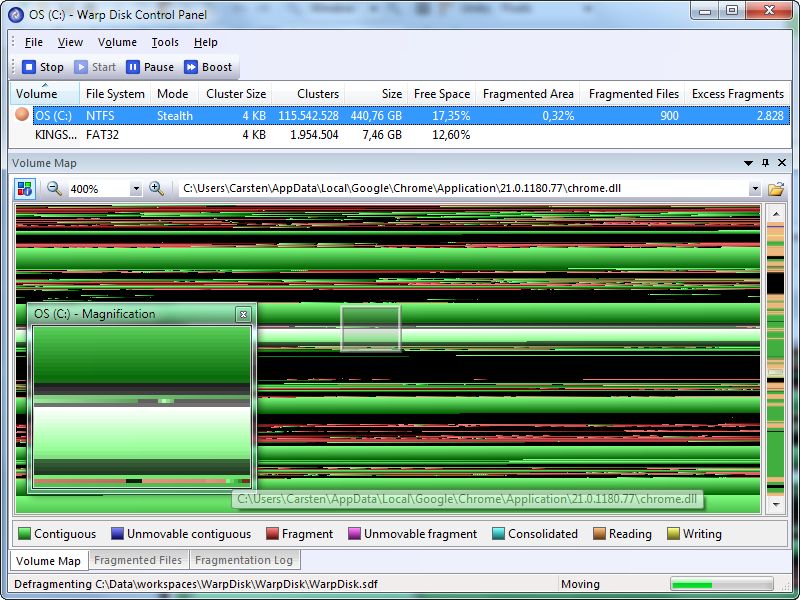Click the orange OS (C:) status icon

coord(22,114)
